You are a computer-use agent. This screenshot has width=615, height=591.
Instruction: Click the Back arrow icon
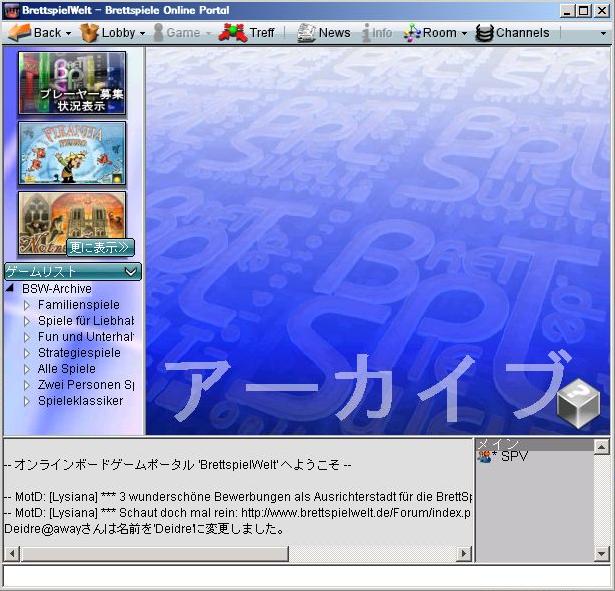[19, 33]
